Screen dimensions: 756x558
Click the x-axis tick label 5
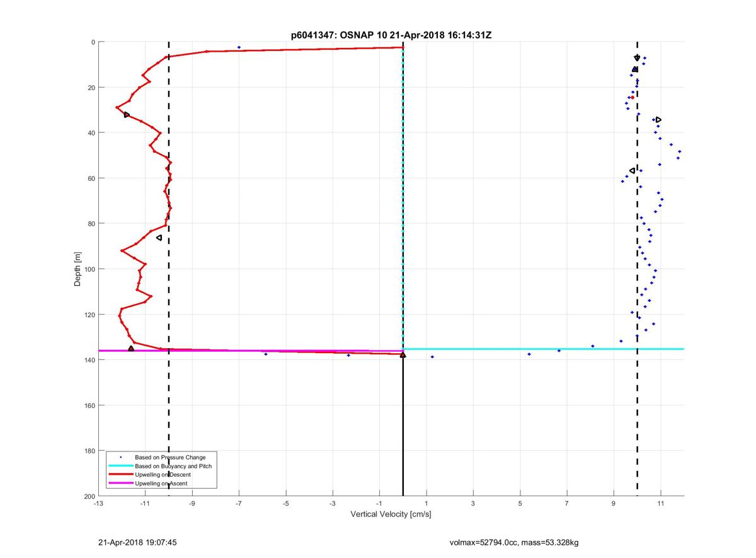coord(520,504)
